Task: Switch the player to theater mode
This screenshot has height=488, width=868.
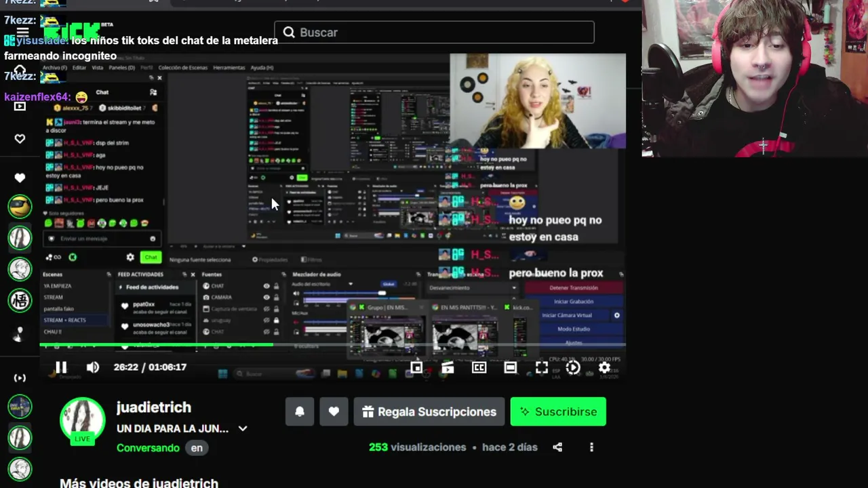Action: pos(510,367)
